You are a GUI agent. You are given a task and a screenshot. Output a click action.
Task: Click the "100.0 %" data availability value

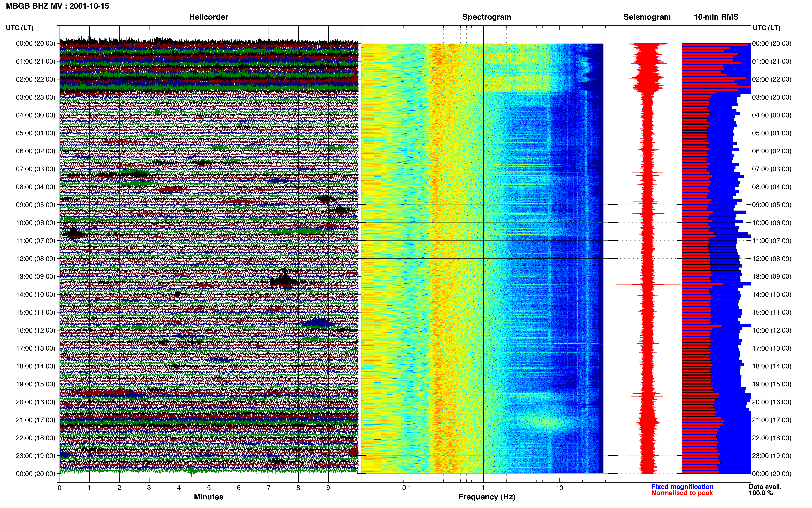point(761,493)
